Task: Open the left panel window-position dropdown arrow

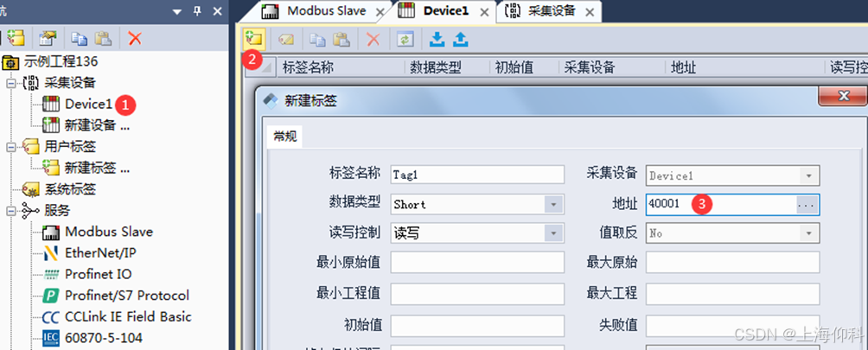Action: point(177,11)
